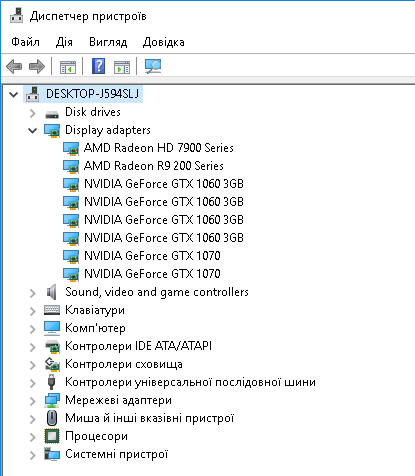Open the Файл menu

coord(25,42)
